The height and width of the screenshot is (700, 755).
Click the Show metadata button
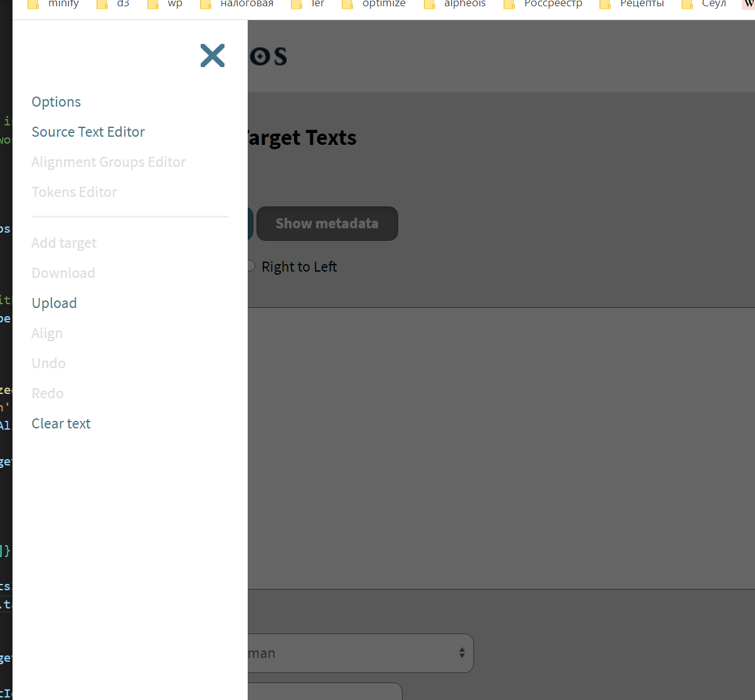(x=327, y=223)
